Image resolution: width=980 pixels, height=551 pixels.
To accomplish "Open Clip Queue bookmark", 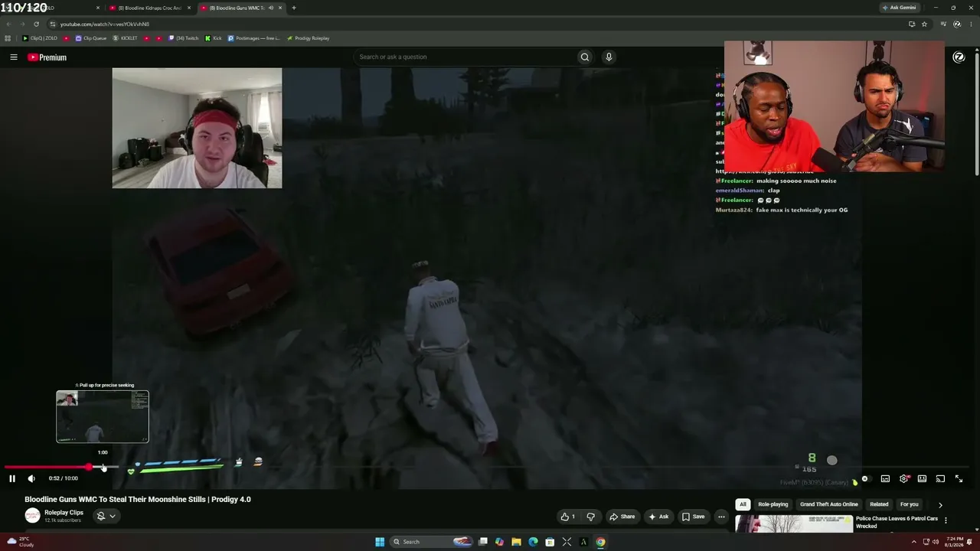I will point(91,38).
